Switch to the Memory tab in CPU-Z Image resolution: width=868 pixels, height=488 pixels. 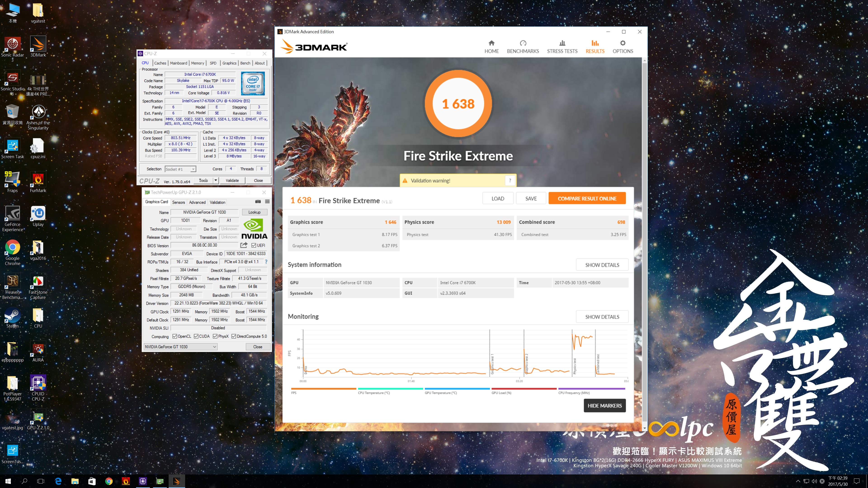198,63
